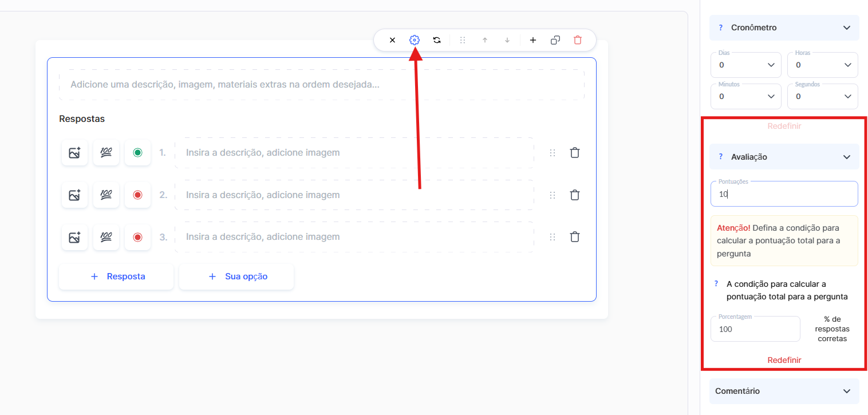Open the Dias dropdown
868x415 pixels.
(x=745, y=65)
